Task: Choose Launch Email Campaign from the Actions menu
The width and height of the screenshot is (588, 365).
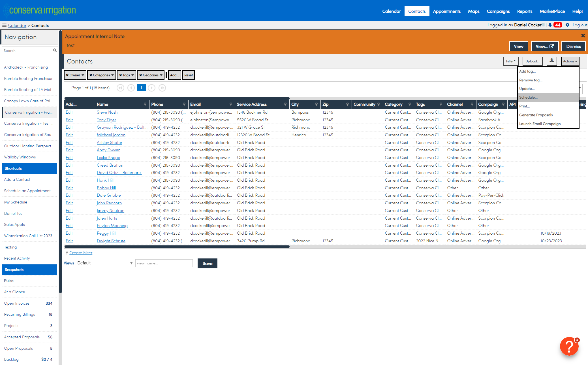Action: 548,124
